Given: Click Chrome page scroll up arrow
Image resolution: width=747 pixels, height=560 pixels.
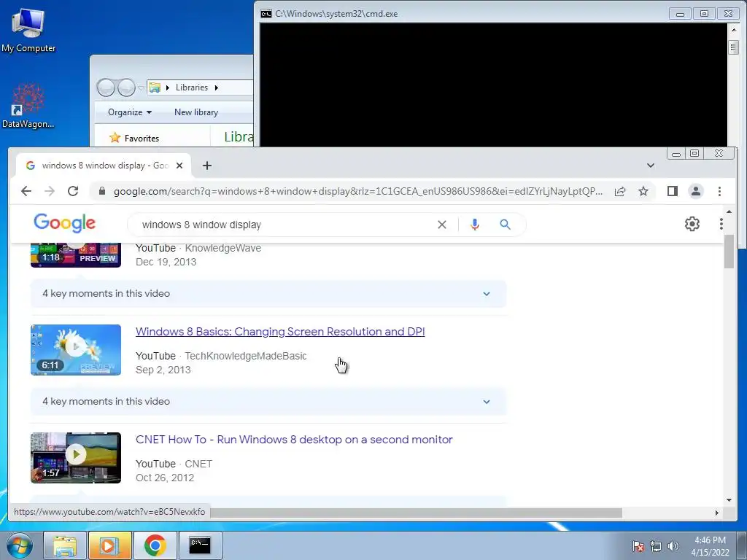Looking at the screenshot, I should pyautogui.click(x=729, y=211).
